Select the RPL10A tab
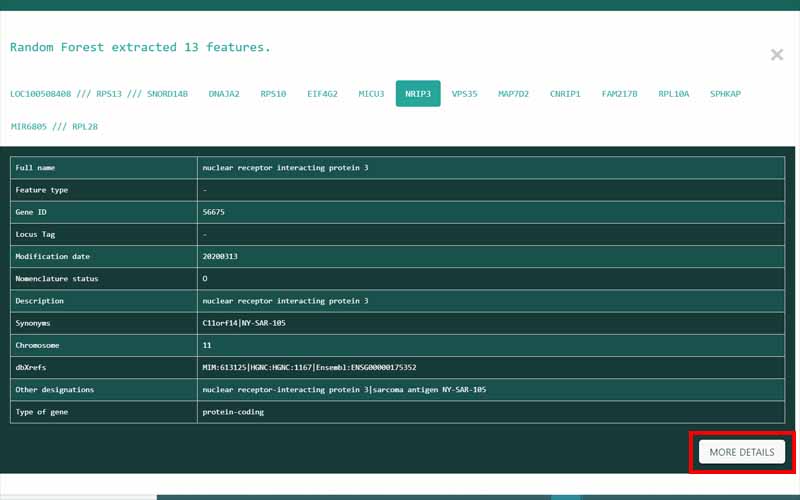This screenshot has height=500, width=800. click(x=673, y=94)
